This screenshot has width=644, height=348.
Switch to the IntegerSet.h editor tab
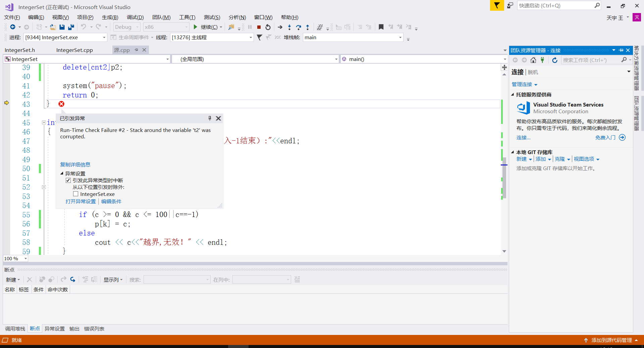[x=20, y=50]
